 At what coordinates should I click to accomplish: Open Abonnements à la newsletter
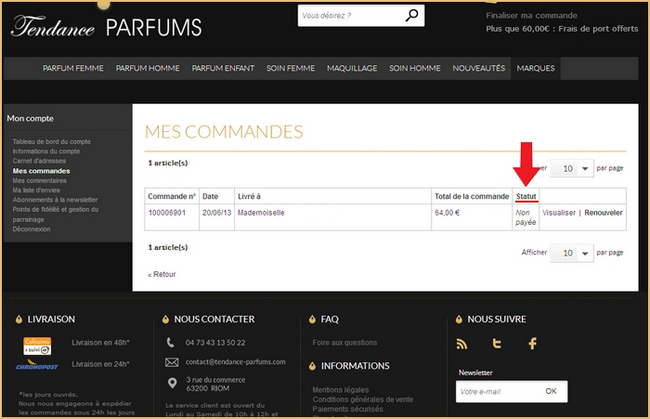(x=55, y=200)
